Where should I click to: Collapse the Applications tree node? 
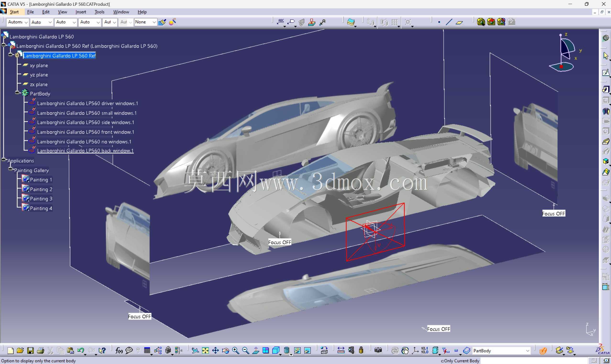(3, 160)
